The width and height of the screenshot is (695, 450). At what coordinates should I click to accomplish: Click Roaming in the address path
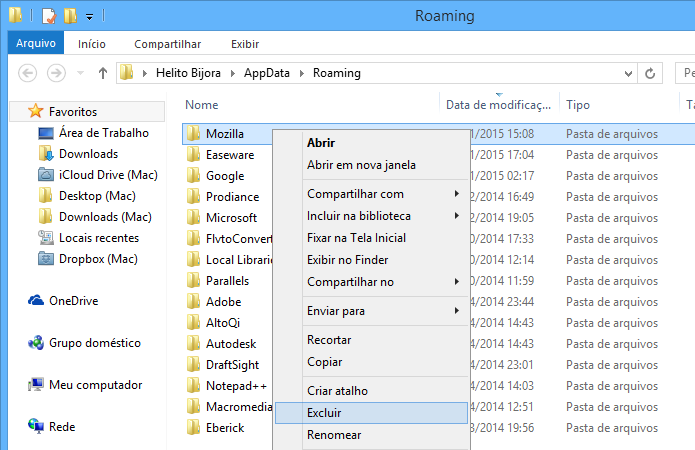point(337,73)
